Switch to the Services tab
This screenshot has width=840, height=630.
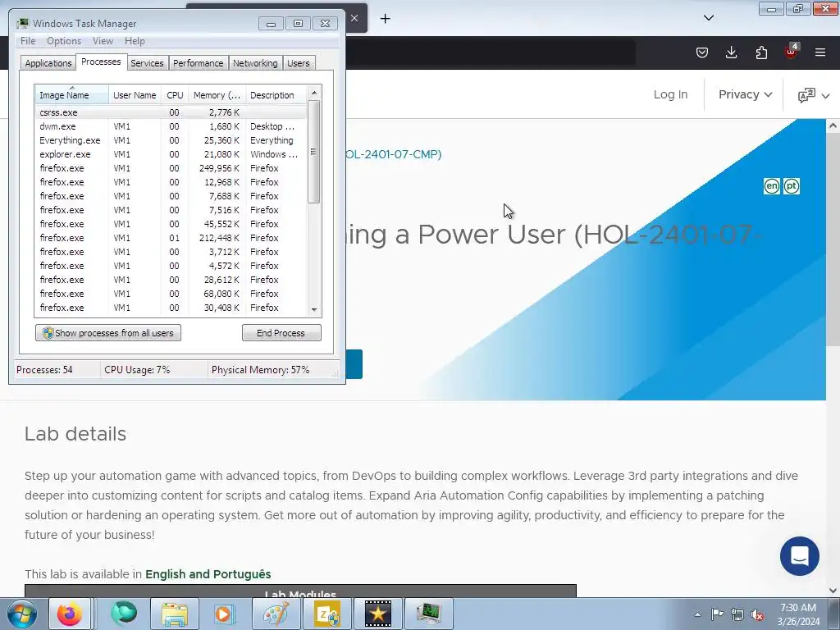147,62
